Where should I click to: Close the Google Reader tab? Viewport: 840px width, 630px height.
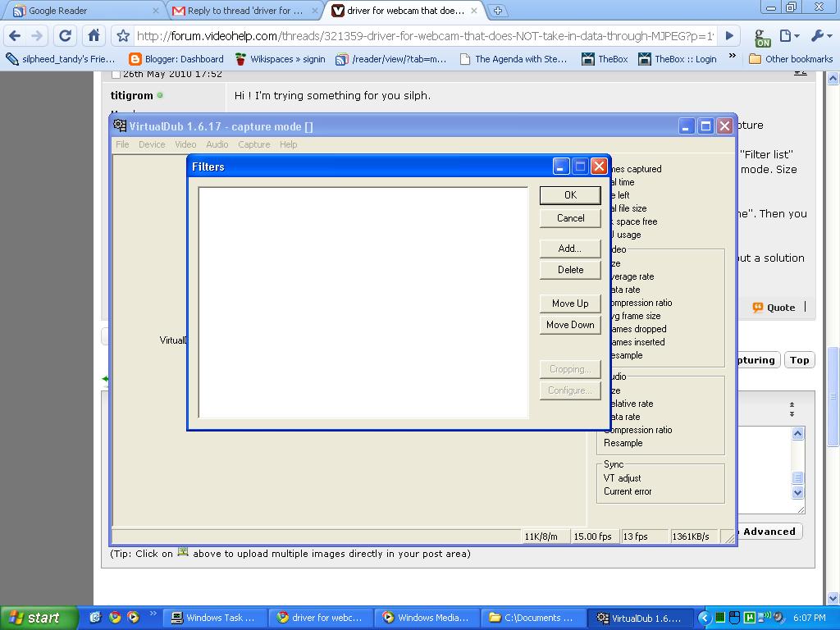click(x=155, y=10)
